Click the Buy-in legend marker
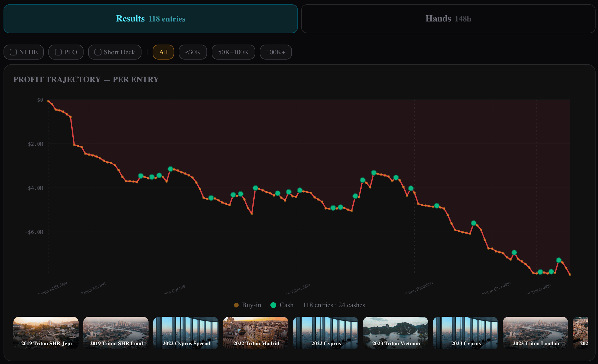 click(236, 305)
